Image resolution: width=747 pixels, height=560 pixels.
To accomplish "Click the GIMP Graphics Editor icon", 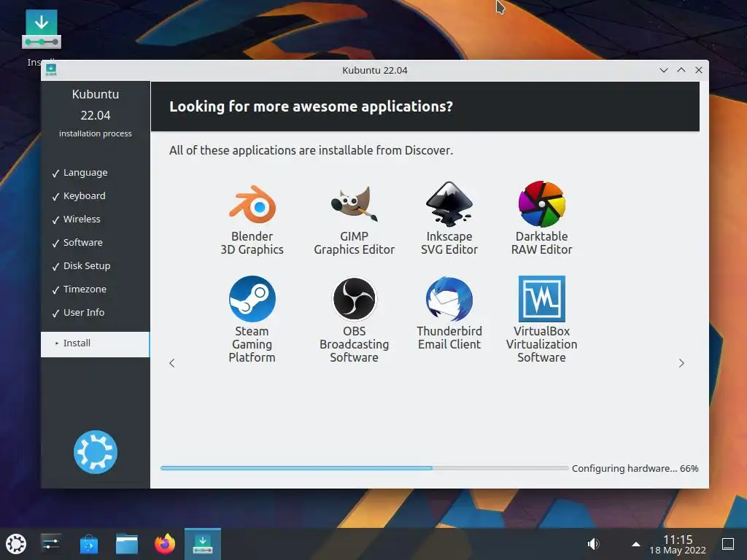I will [354, 204].
